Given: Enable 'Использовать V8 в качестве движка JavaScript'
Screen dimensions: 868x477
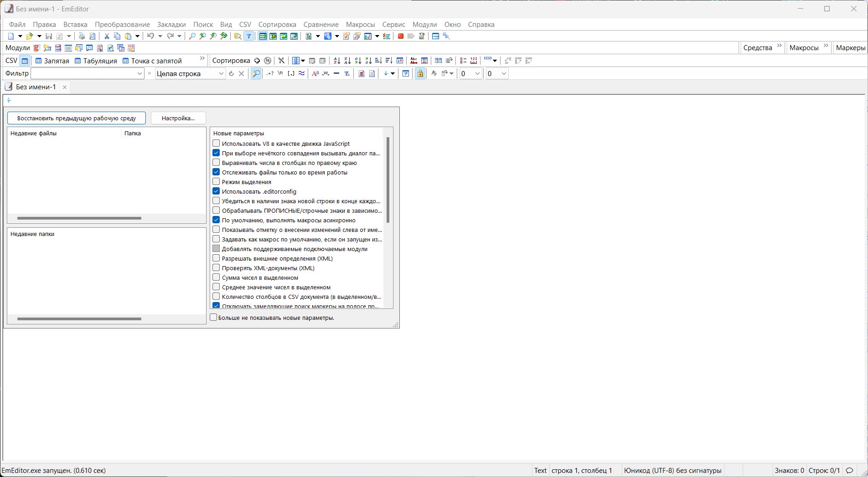Looking at the screenshot, I should (x=216, y=143).
